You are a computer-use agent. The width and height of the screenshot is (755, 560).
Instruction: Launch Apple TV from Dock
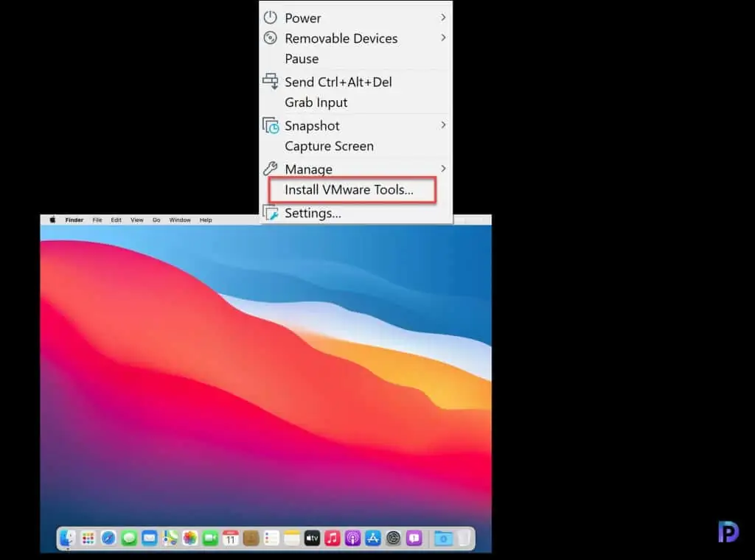(312, 539)
